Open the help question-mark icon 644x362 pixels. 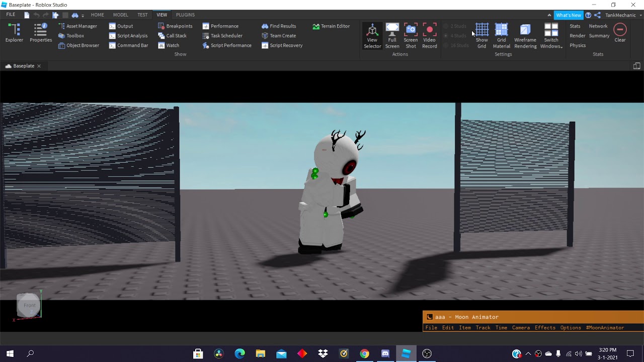(x=588, y=15)
